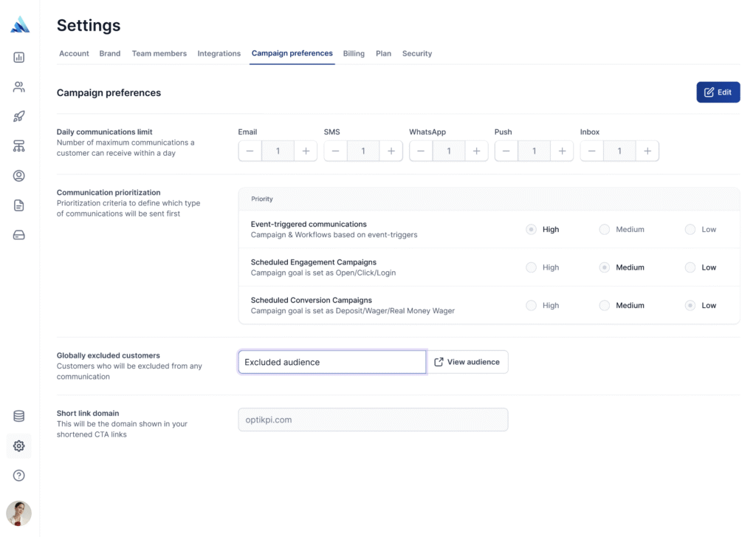Open the dashboard chart icon in sidebar
The width and height of the screenshot is (756, 537).
click(x=18, y=58)
